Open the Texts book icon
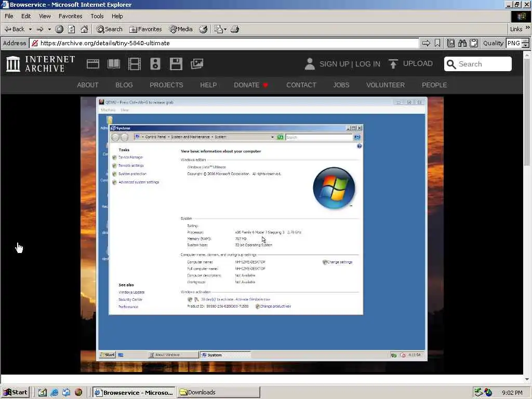Image resolution: width=532 pixels, height=399 pixels. coord(114,64)
